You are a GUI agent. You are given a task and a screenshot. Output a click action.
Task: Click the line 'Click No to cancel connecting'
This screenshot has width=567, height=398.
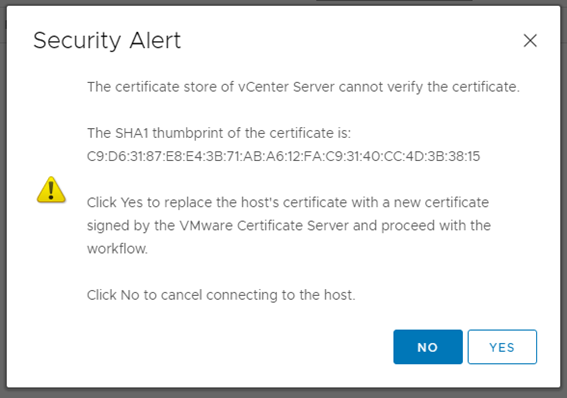coord(221,295)
